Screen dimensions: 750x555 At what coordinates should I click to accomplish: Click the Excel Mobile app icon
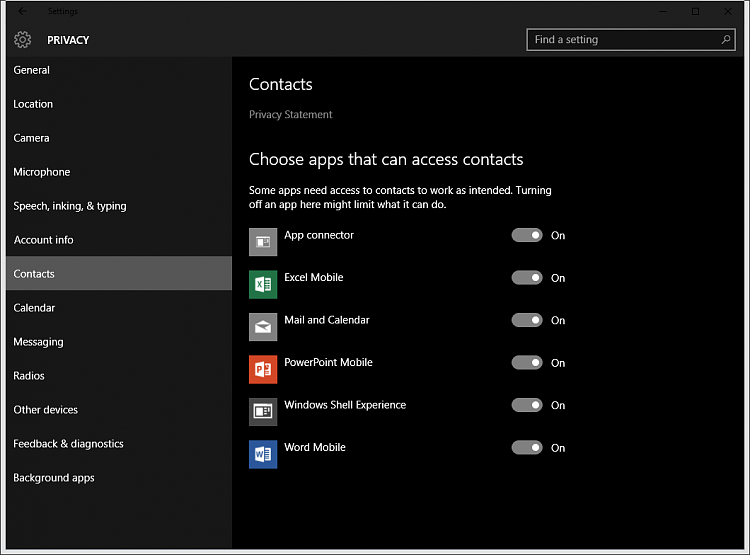pyautogui.click(x=263, y=285)
